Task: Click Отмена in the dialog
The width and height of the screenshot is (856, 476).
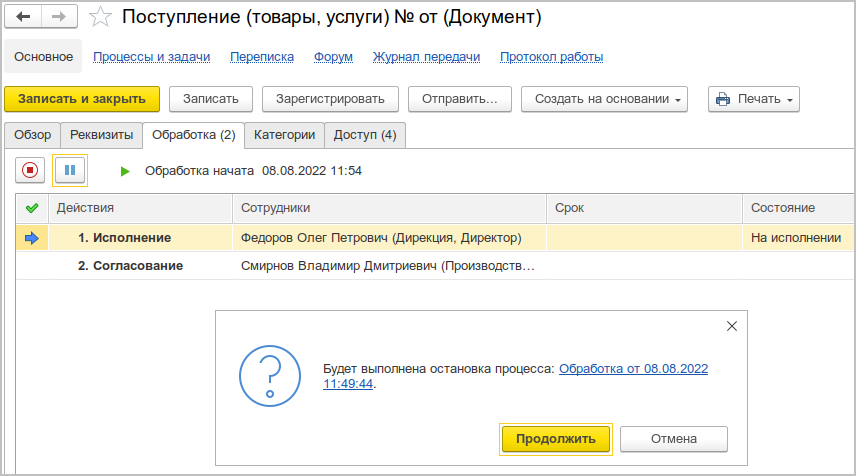Action: 673,438
